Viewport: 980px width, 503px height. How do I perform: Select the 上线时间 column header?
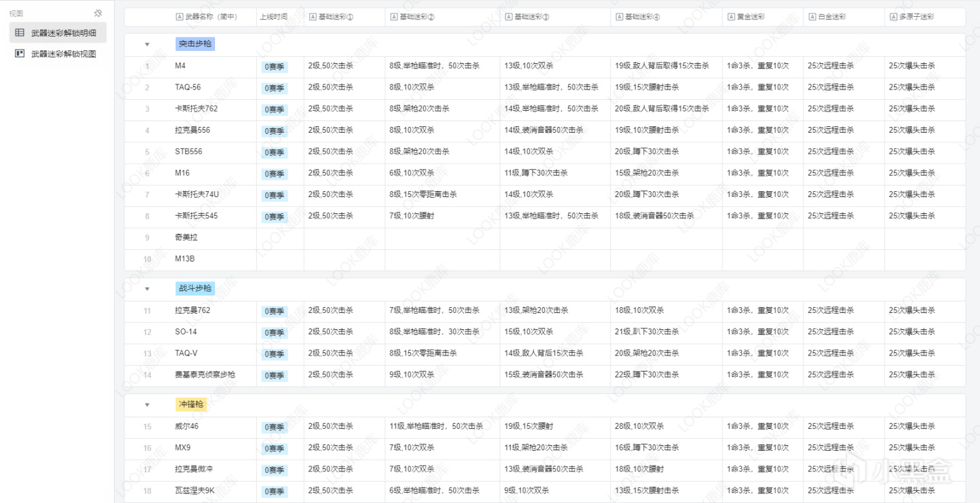[280, 17]
